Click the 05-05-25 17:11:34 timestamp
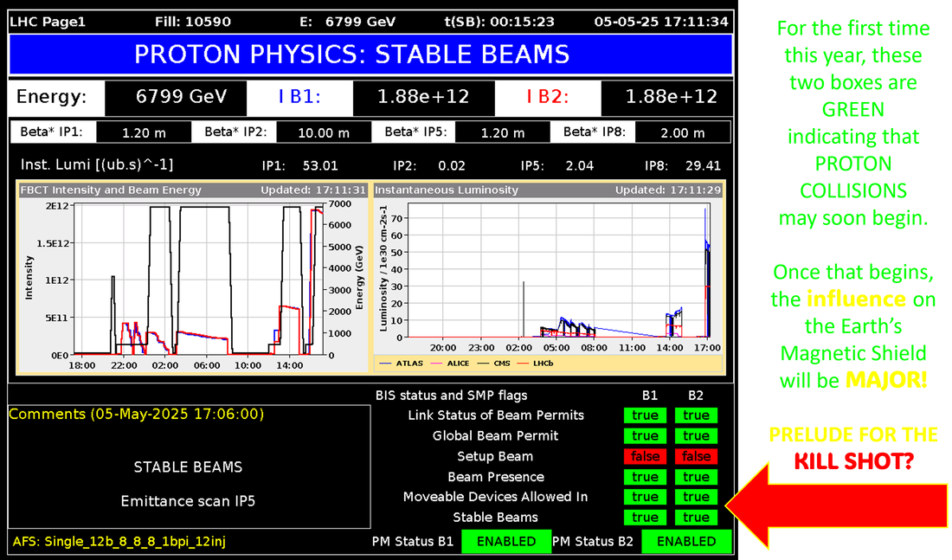Viewport: 952px width, 560px height. pos(661,22)
